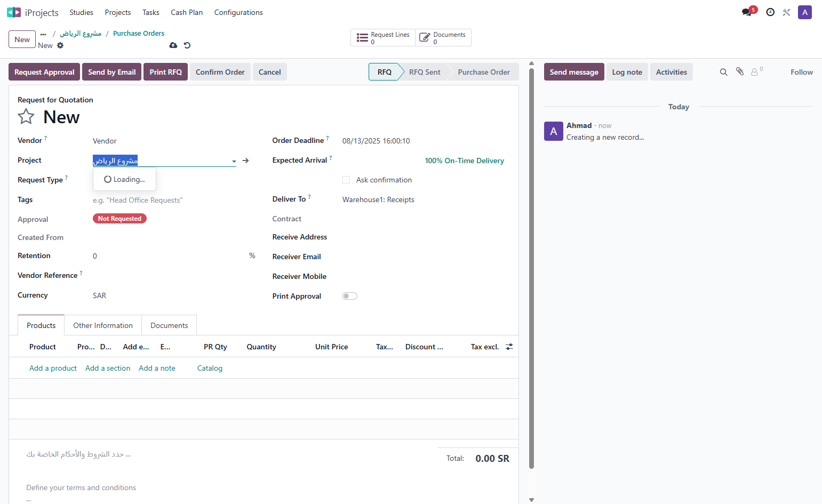Click the Order Deadline date field
Viewport: 822px width, 504px height.
[426, 141]
